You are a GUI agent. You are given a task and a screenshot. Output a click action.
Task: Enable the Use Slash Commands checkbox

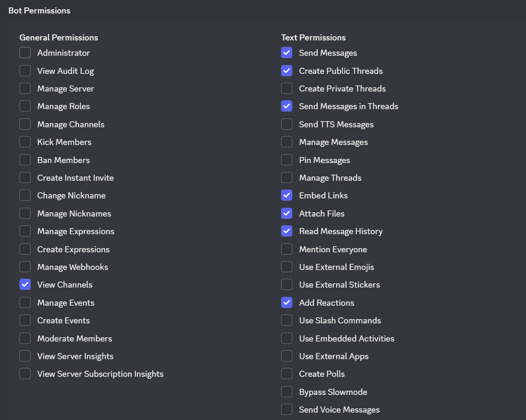287,321
